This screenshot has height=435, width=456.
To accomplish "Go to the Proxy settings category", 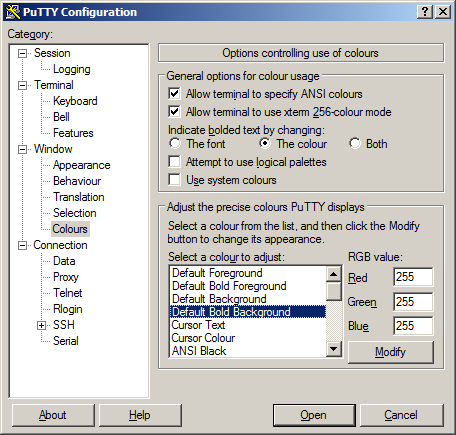I will tap(66, 277).
